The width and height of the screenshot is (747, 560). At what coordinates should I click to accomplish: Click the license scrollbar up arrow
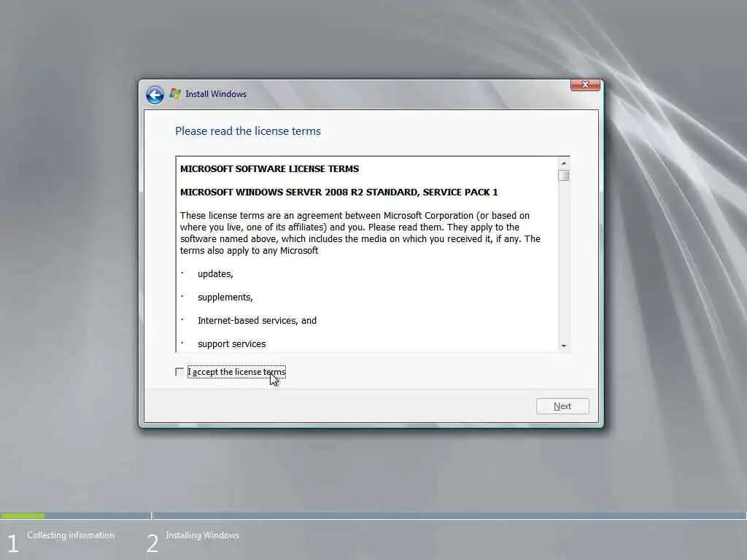564,163
